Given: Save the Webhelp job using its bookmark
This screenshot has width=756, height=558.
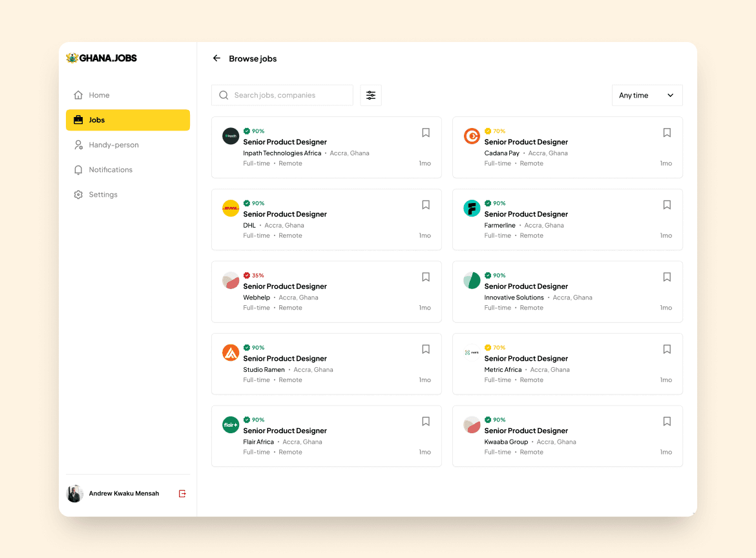Looking at the screenshot, I should point(425,277).
